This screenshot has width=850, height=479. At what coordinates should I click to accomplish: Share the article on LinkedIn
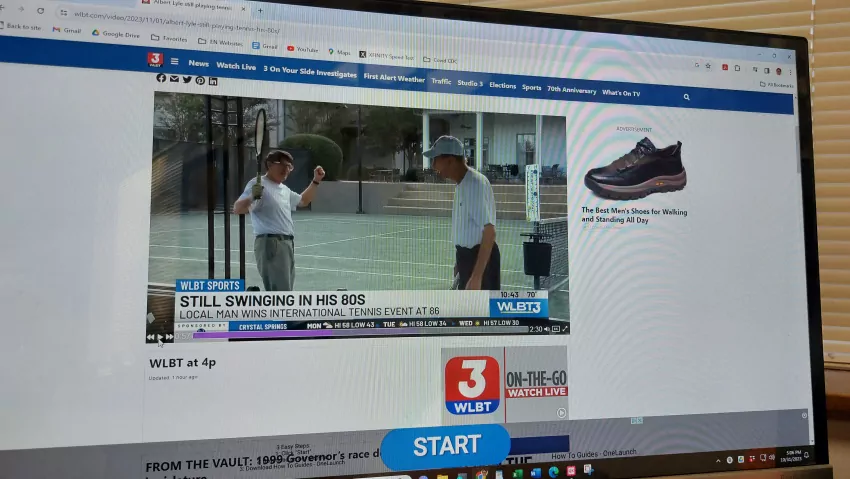(x=213, y=81)
